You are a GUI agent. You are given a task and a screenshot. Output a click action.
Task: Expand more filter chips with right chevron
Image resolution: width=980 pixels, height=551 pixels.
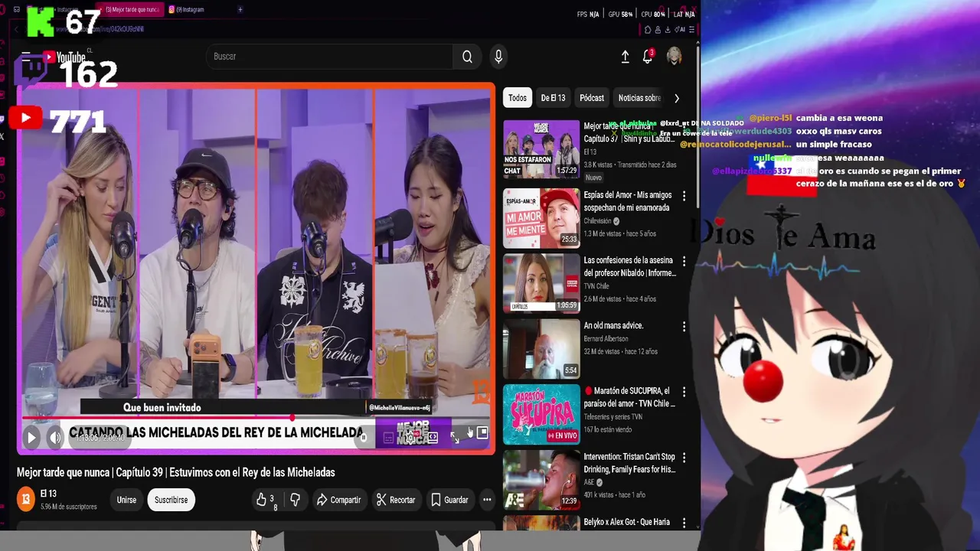(x=676, y=98)
